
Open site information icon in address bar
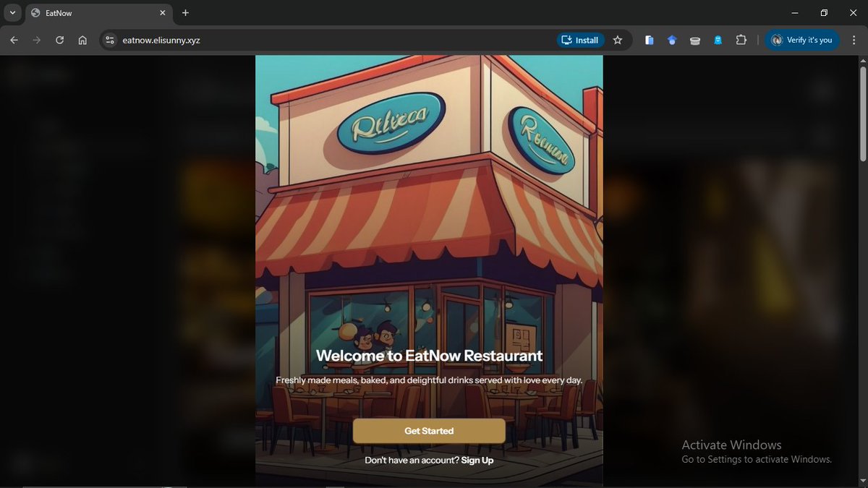(109, 40)
